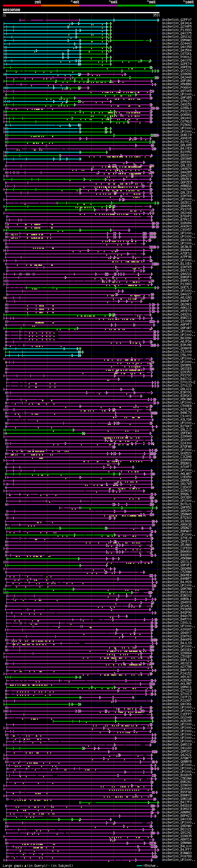Open hit UniRef100_Q3HTK6
This screenshot has height=868, width=197.
(x=176, y=196)
